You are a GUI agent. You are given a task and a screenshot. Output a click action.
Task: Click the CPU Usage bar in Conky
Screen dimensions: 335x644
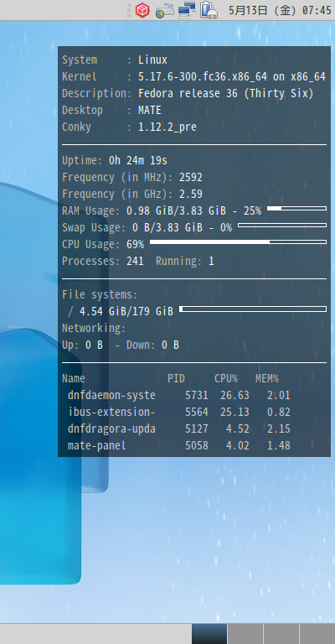tap(238, 241)
